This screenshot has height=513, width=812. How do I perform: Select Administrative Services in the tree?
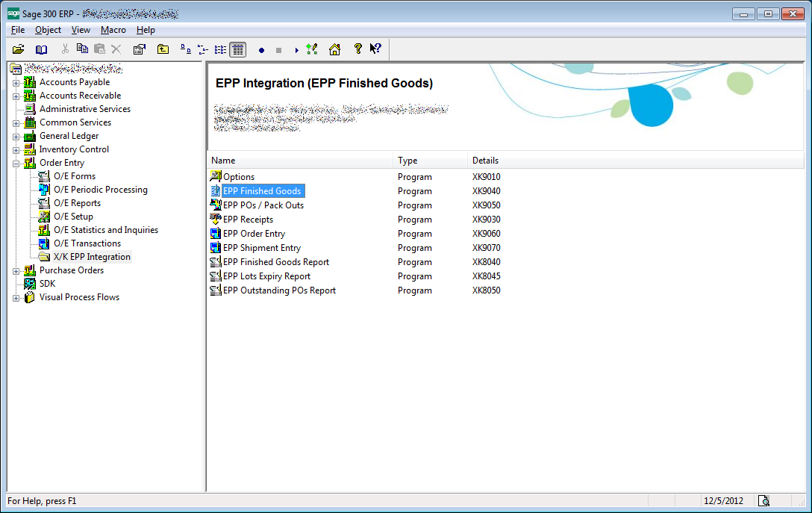pyautogui.click(x=85, y=109)
